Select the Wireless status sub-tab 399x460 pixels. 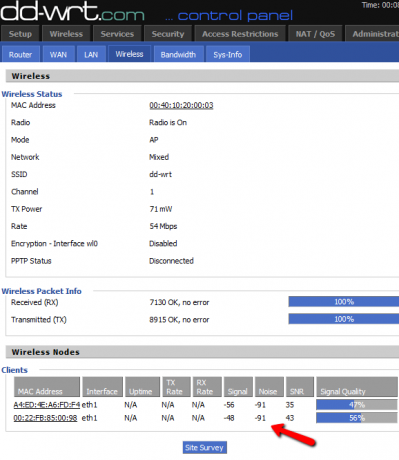point(129,54)
